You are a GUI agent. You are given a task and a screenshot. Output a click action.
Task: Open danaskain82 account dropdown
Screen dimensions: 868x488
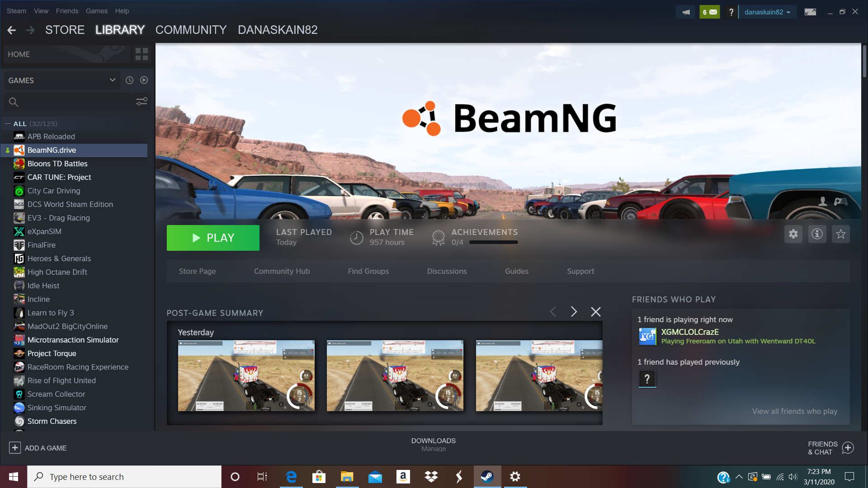pos(767,12)
